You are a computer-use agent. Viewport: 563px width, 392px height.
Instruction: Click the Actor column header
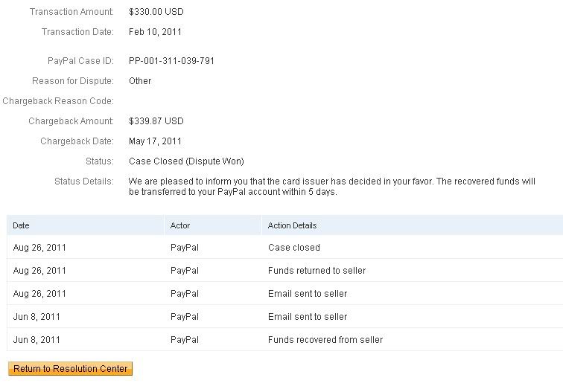(180, 225)
